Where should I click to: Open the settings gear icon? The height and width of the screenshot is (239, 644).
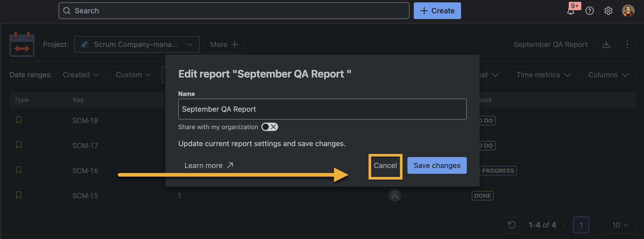(x=608, y=11)
